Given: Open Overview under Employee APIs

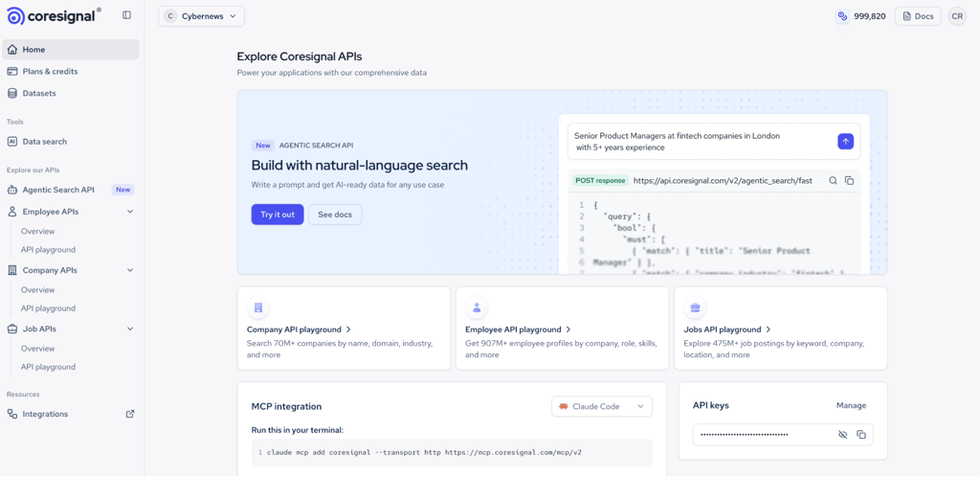Looking at the screenshot, I should tap(37, 231).
